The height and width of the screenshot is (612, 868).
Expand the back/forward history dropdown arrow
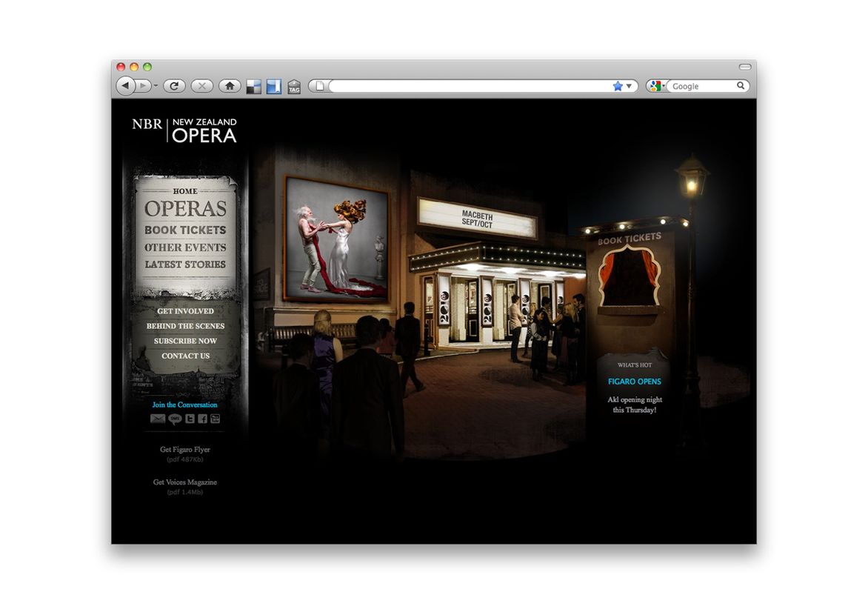pyautogui.click(x=156, y=87)
